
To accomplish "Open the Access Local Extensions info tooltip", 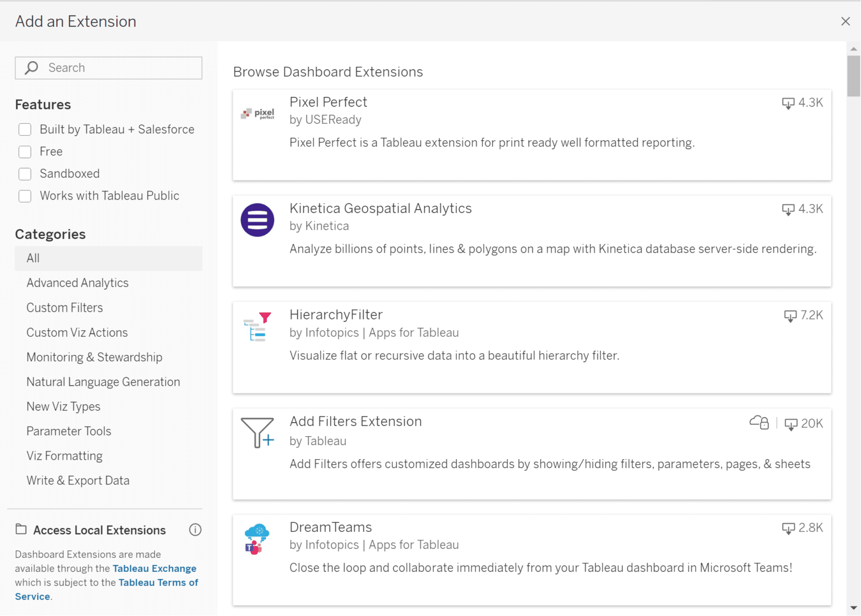I will point(195,530).
